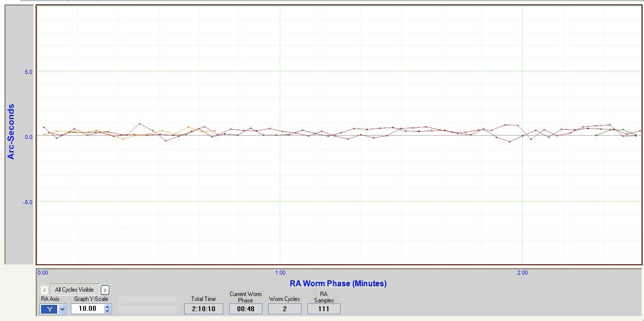
Task: Click the -5.0 gridline label on the y-axis
Action: tap(27, 202)
